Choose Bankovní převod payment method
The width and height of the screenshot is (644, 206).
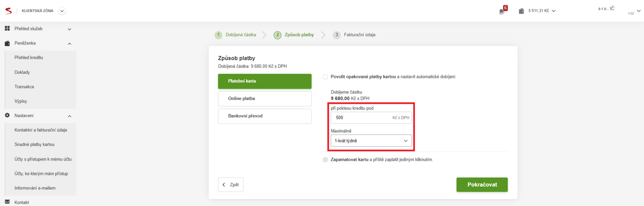point(264,116)
